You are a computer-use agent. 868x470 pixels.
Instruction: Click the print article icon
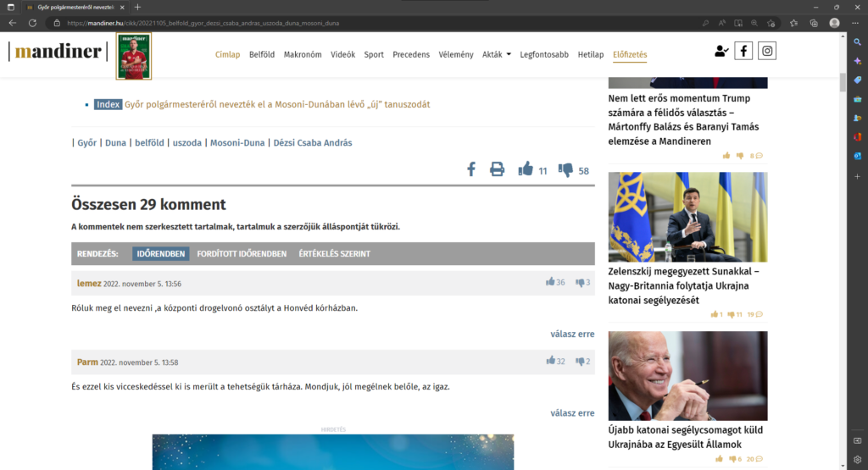pos(498,169)
